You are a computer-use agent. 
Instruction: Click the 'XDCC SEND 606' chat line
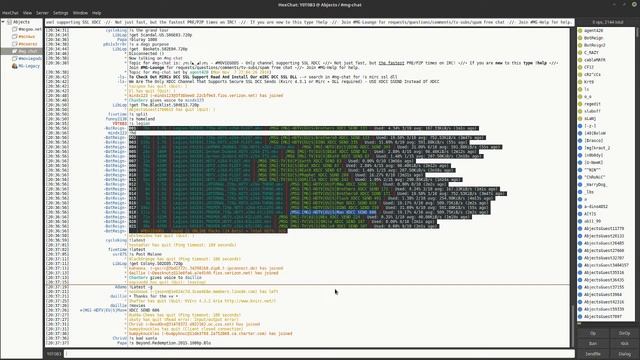144,310
